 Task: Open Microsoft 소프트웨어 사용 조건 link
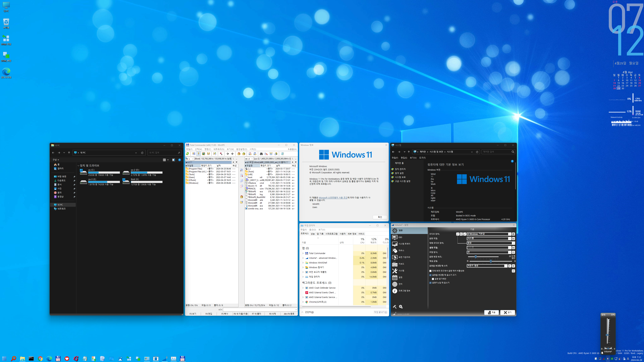click(333, 198)
